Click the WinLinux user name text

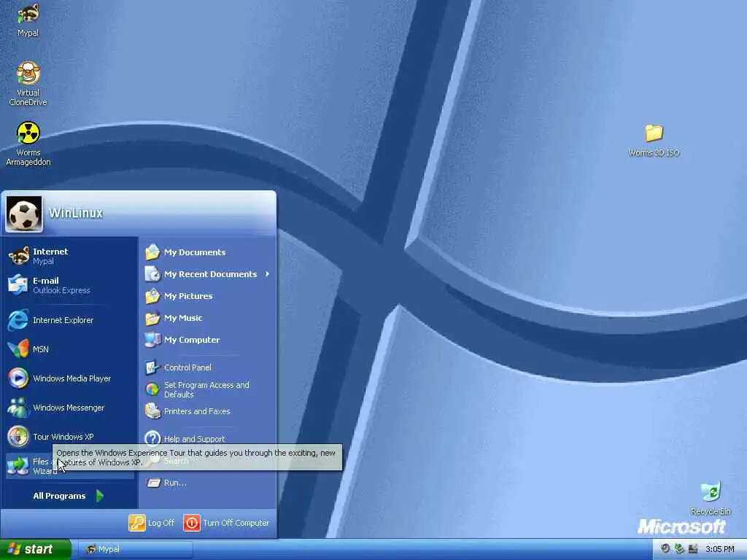(x=76, y=213)
